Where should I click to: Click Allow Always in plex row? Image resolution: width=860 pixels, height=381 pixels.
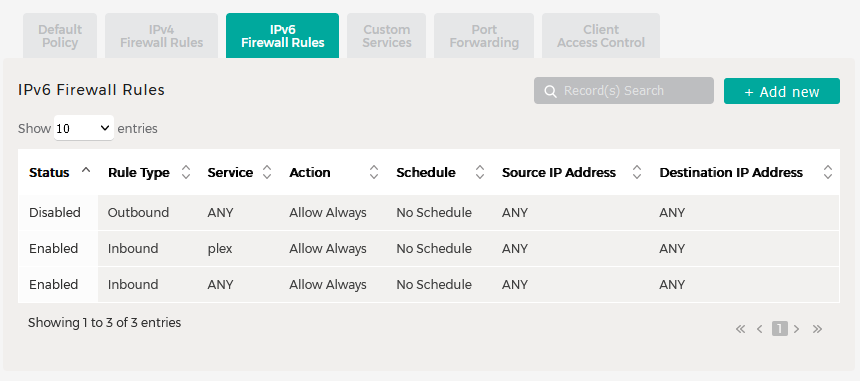click(x=328, y=249)
